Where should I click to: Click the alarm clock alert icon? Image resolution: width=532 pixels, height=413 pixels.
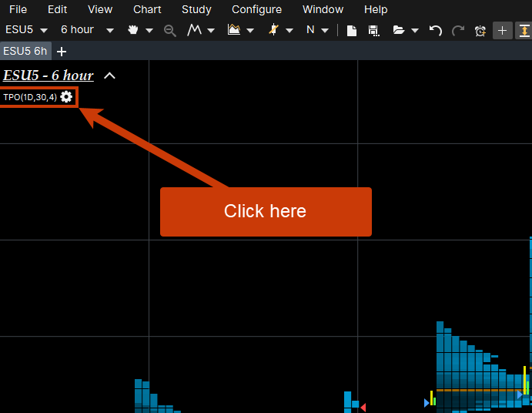pos(480,30)
